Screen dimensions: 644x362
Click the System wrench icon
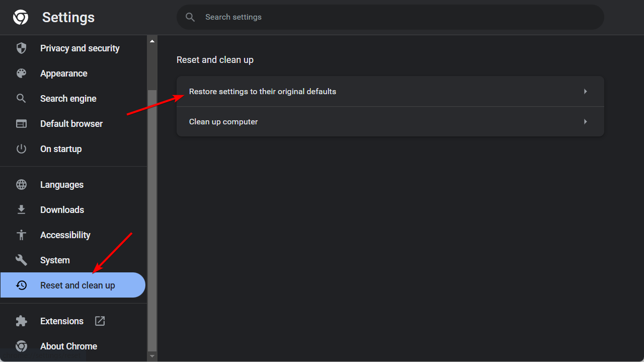(x=21, y=260)
